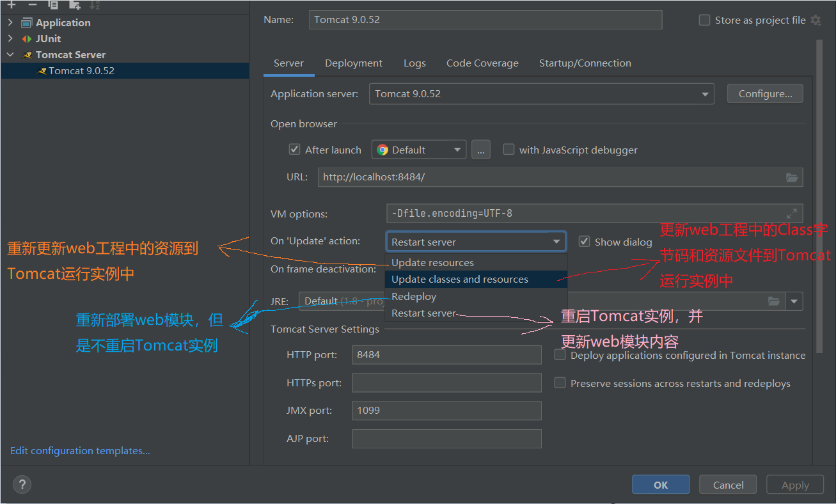Enable Preserve sessions across restarts and redeploys
The image size is (836, 504).
[x=560, y=383]
